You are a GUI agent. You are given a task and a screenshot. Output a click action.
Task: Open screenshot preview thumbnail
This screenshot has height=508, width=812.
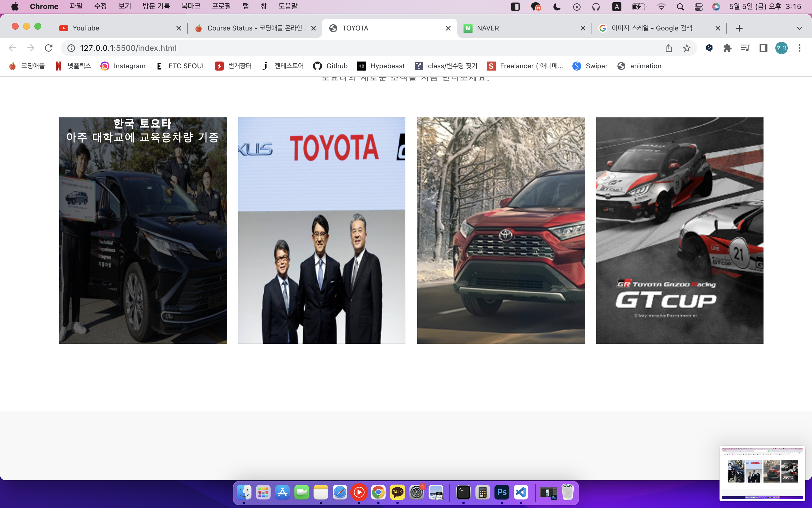click(762, 473)
